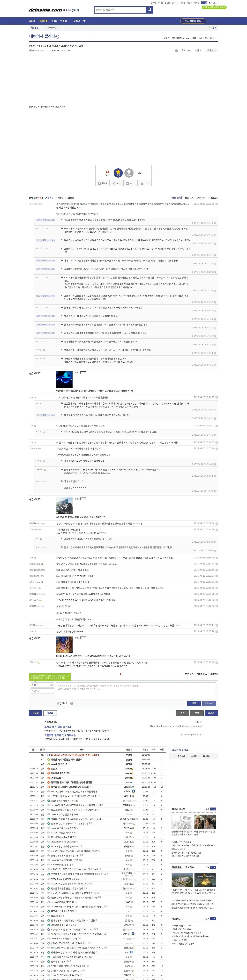Click the 야간모드 moon icon
247x980 pixels.
click(210, 3)
